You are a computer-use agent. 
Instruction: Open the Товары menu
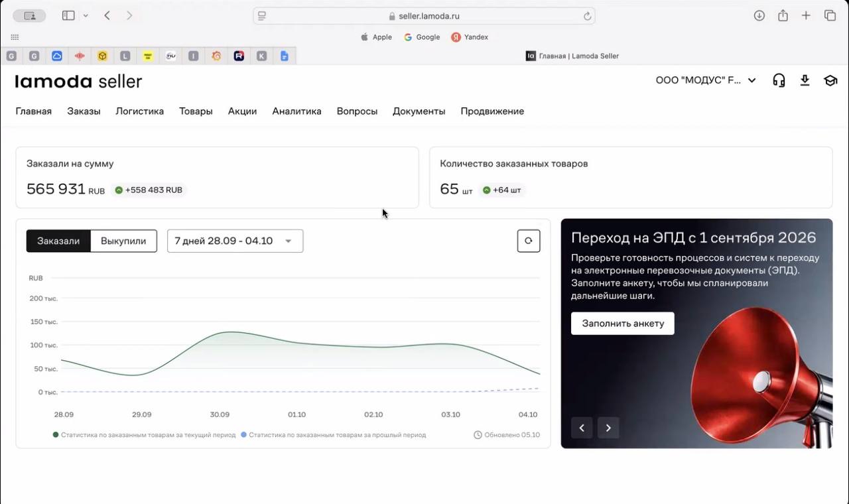click(196, 111)
